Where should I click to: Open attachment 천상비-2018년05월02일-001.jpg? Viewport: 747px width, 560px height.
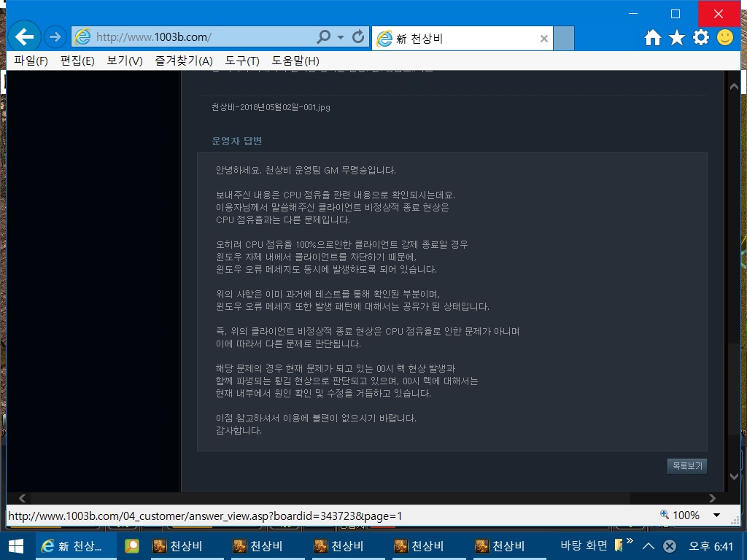click(x=271, y=107)
